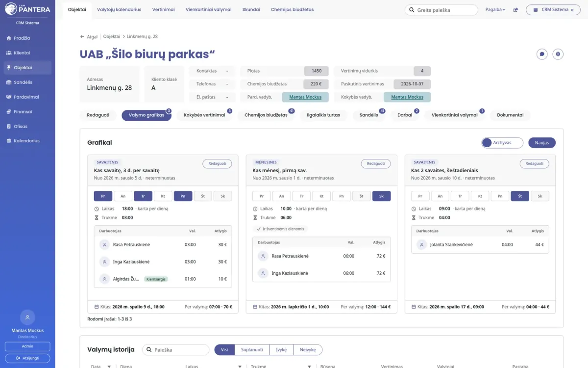Toggle Sk day in 'Kas mėnesį' schedule
Image resolution: width=588 pixels, height=368 pixels.
pos(381,196)
